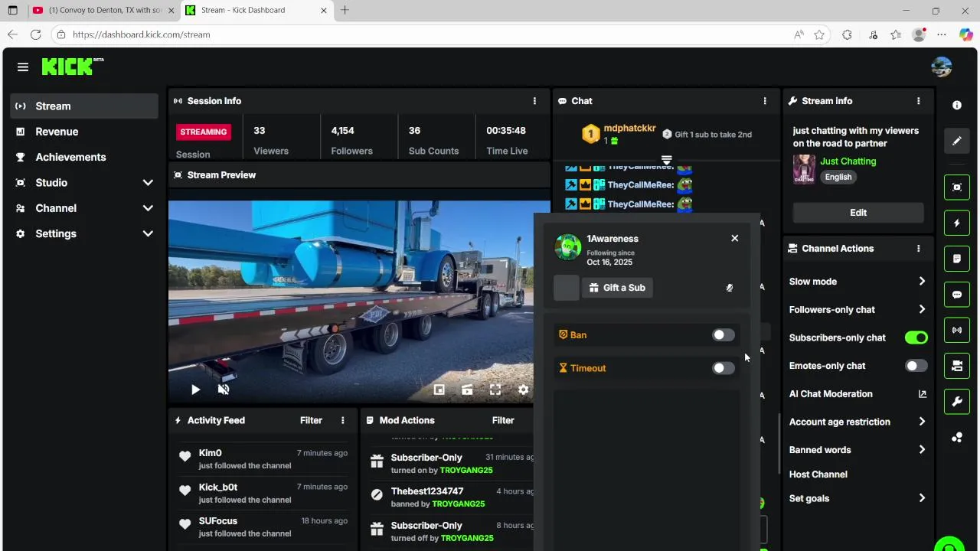Open Activity Feed Filter
The image size is (980, 551).
point(311,420)
